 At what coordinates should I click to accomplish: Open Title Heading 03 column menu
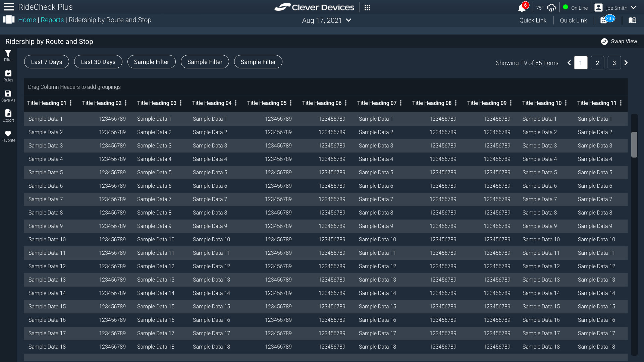[x=181, y=103]
